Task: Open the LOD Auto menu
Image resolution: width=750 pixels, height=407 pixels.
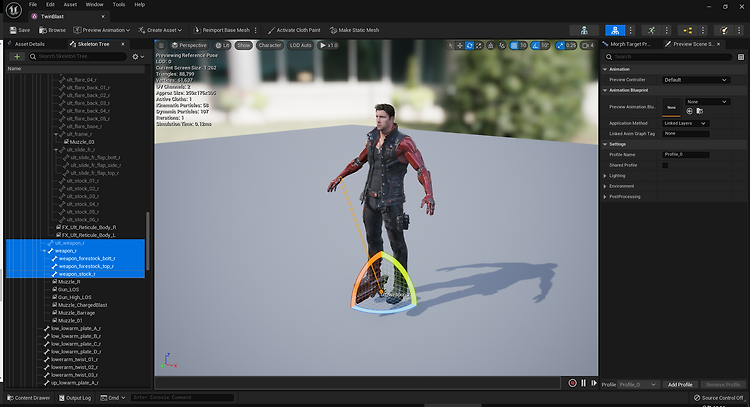Action: (x=300, y=45)
